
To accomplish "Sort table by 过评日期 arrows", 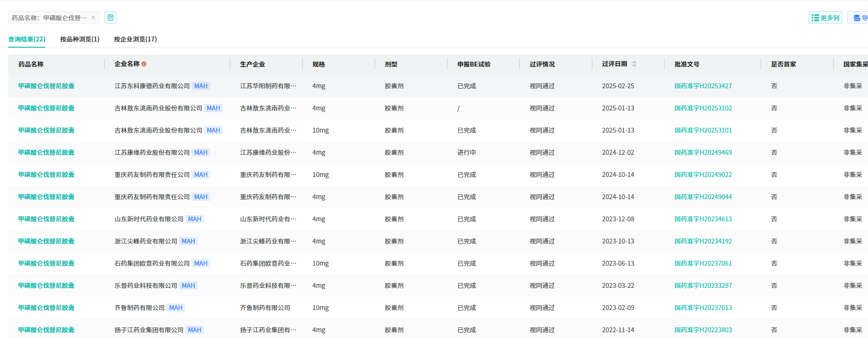I will tap(634, 64).
